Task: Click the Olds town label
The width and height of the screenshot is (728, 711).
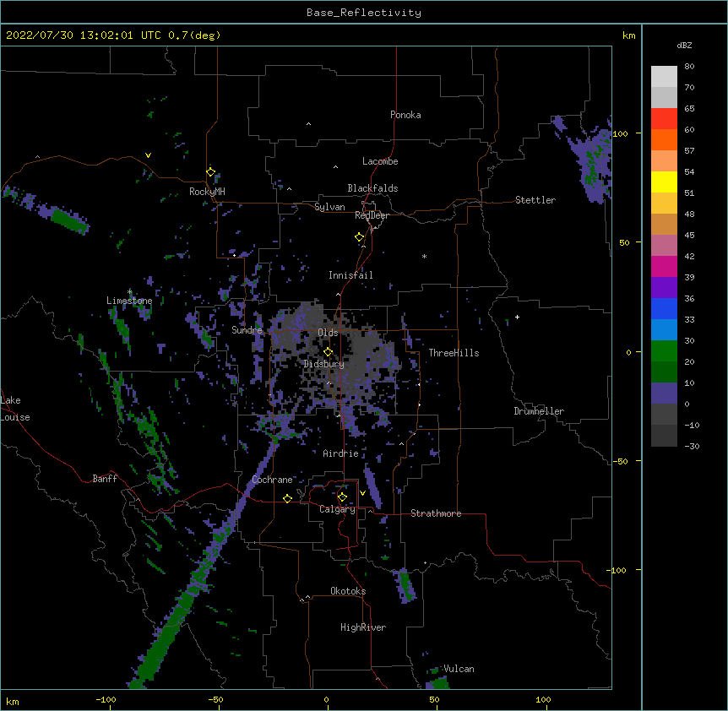Action: 328,333
